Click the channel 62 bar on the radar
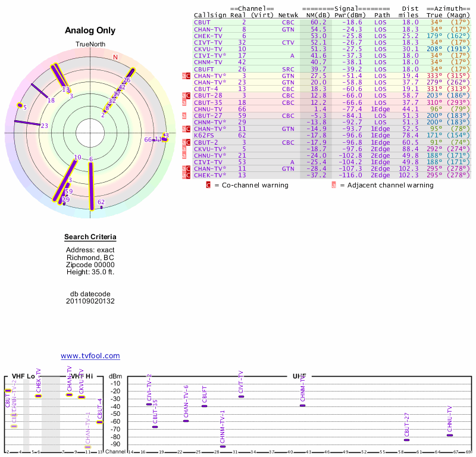The height and width of the screenshot is (457, 476). [x=101, y=206]
